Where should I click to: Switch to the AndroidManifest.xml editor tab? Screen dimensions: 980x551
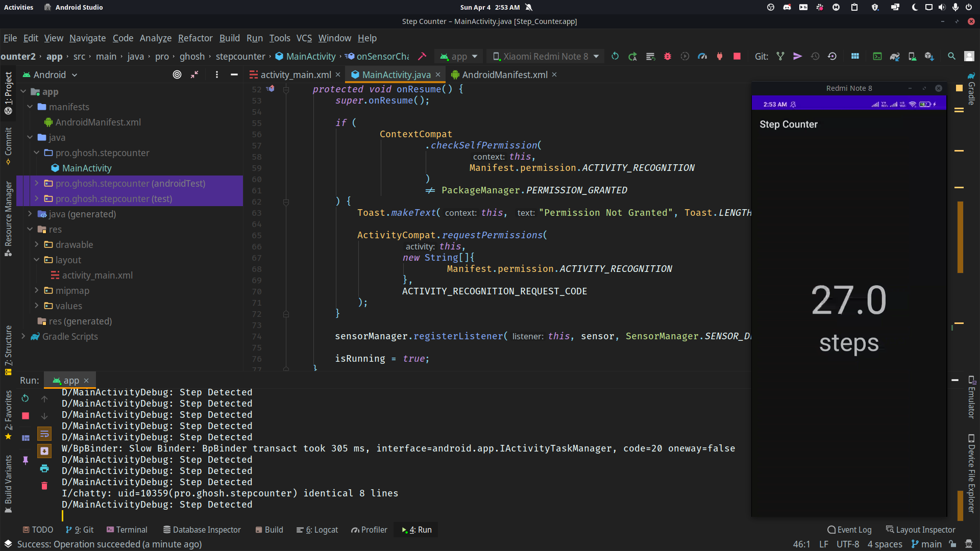[x=504, y=74]
